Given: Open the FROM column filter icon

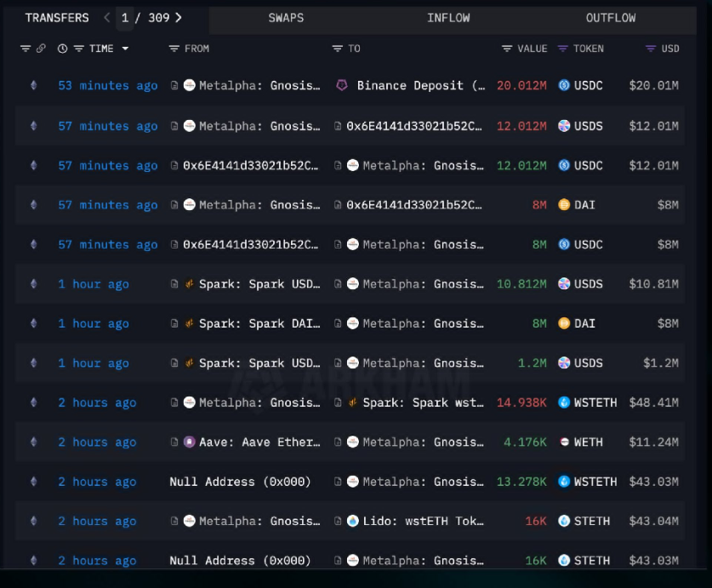Looking at the screenshot, I should [x=174, y=49].
